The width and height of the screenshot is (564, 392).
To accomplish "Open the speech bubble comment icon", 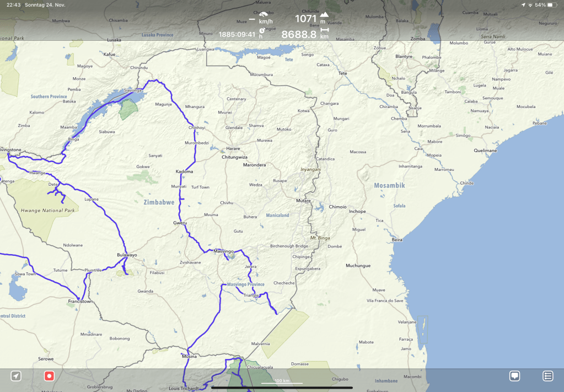I will point(514,376).
